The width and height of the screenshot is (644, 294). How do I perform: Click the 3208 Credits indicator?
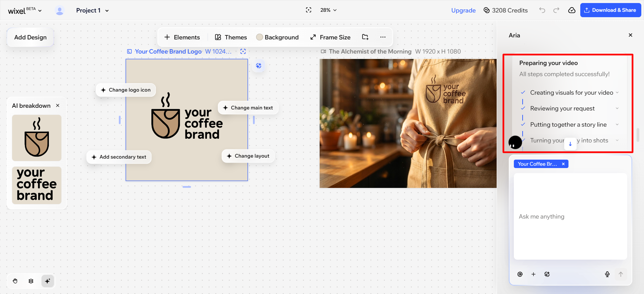pos(505,10)
